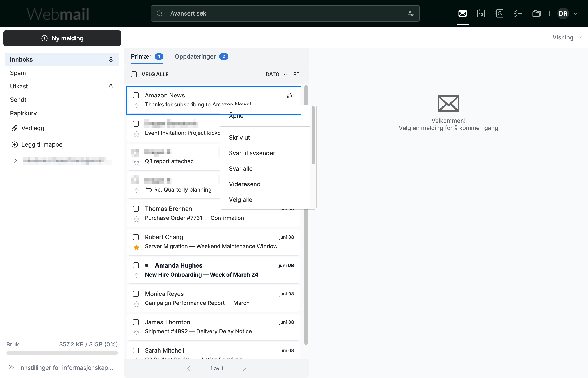The image size is (588, 378).
Task: Click the Avansert søk input field
Action: 285,13
